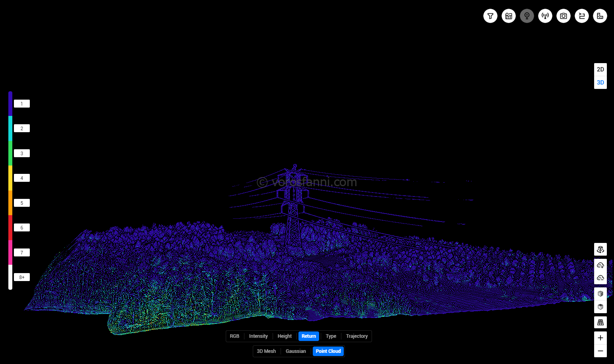This screenshot has width=614, height=364.
Task: Select Return coloring mode
Action: click(309, 336)
